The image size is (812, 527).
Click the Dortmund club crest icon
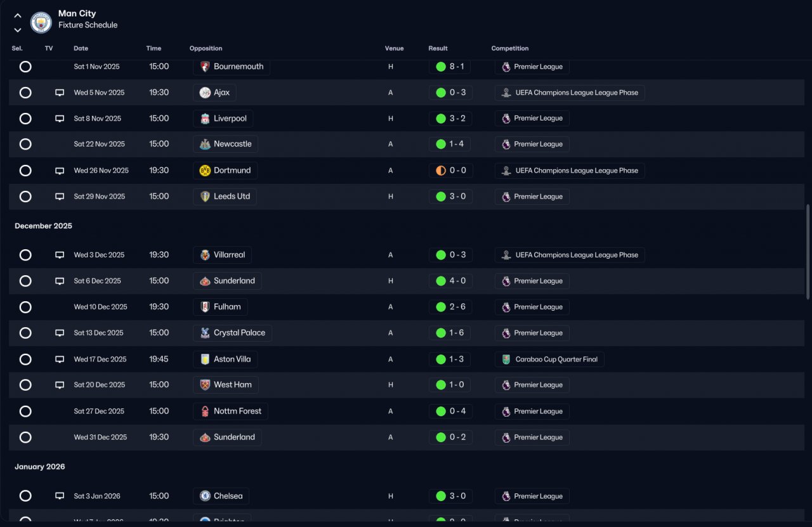point(205,171)
